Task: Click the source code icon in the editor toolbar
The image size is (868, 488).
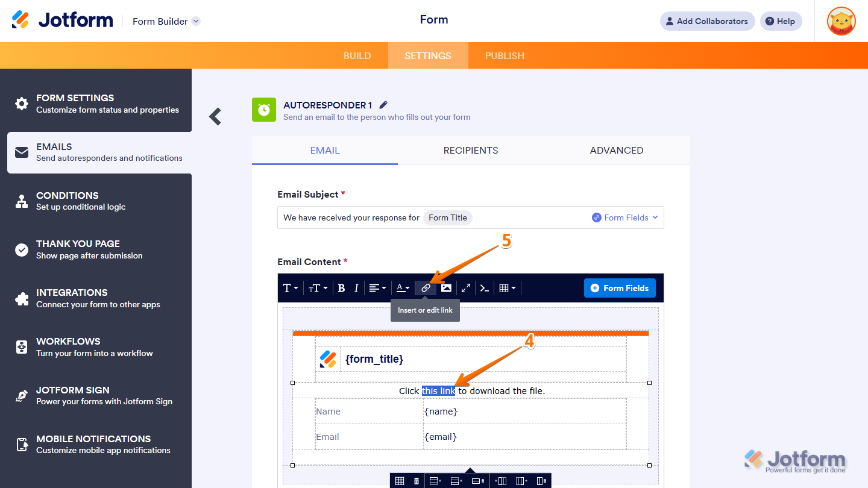Action: [x=484, y=287]
